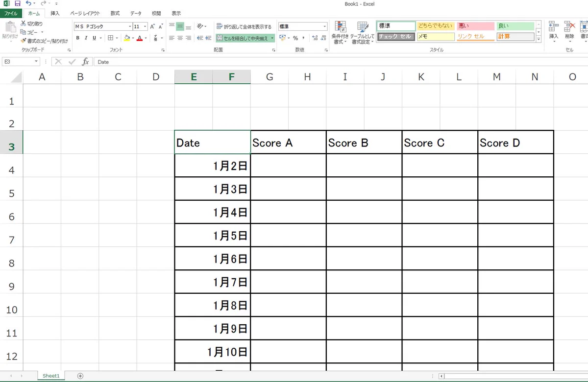Open text orientation options
The image size is (588, 382).
coord(201,26)
